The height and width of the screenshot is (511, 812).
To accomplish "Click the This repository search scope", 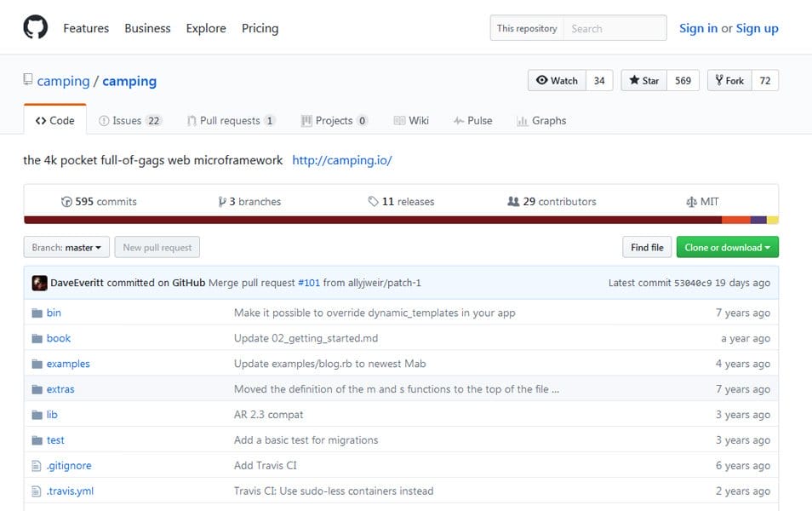I will [x=527, y=28].
